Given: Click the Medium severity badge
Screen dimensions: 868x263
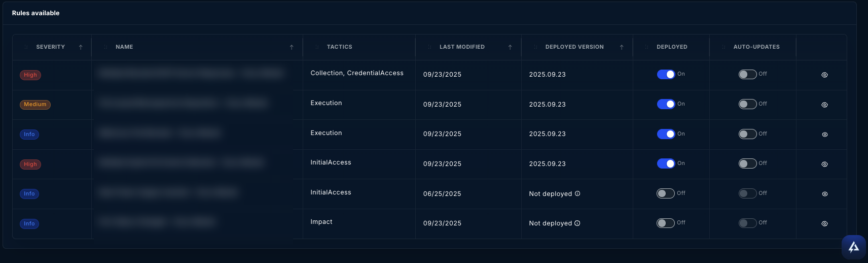Looking at the screenshot, I should tap(35, 105).
